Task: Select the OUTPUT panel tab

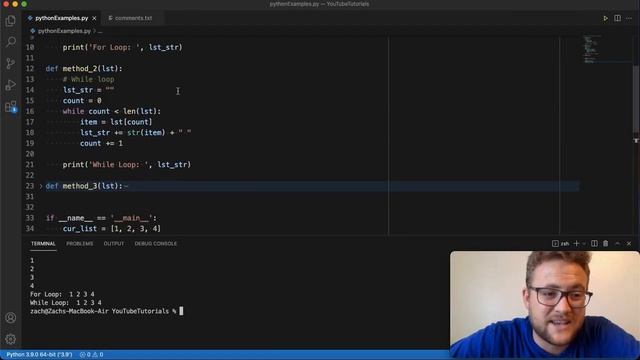Action: (113, 244)
